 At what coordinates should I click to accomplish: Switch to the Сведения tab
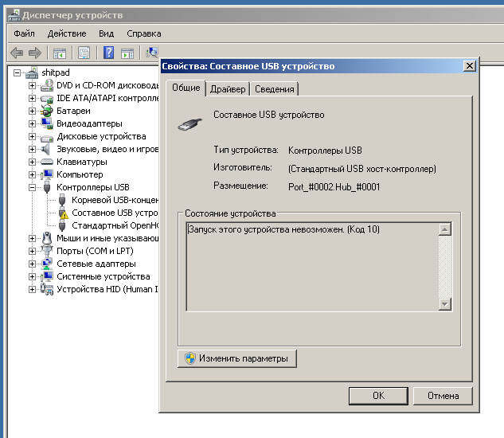pos(275,89)
